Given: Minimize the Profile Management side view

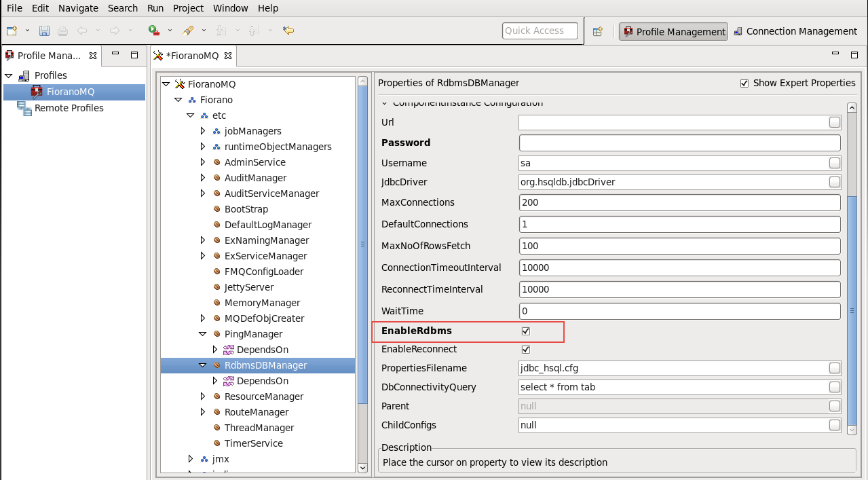Looking at the screenshot, I should click(116, 54).
